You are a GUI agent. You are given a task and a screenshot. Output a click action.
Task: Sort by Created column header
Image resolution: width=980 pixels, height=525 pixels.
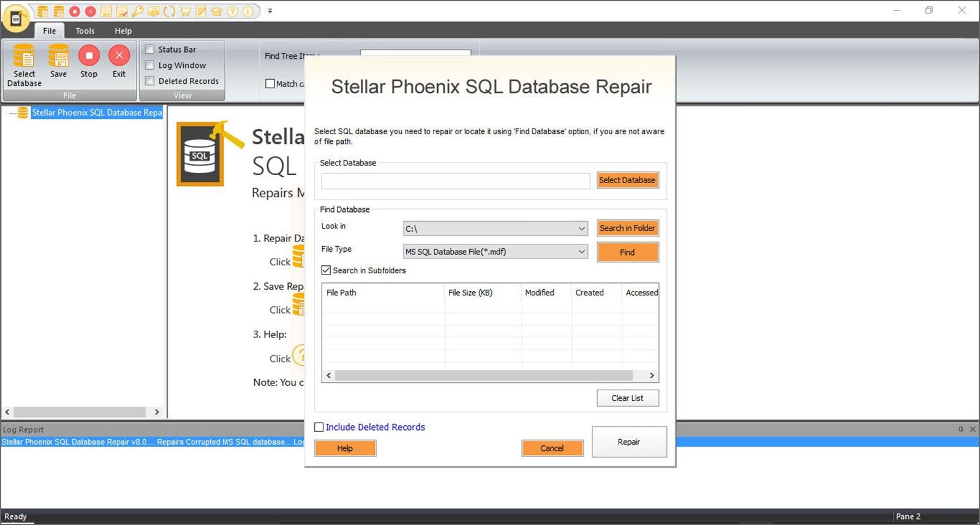(x=597, y=293)
